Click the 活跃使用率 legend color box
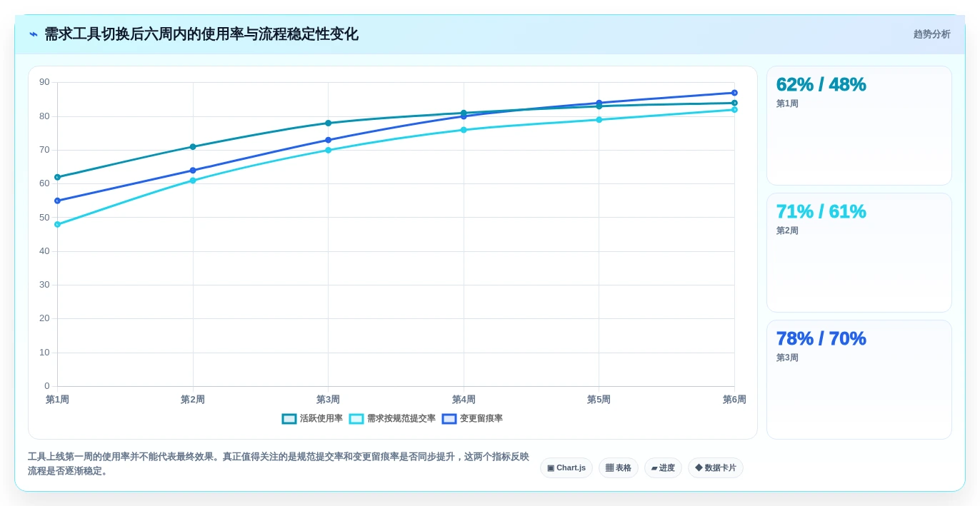This screenshot has width=980, height=506. tap(289, 419)
